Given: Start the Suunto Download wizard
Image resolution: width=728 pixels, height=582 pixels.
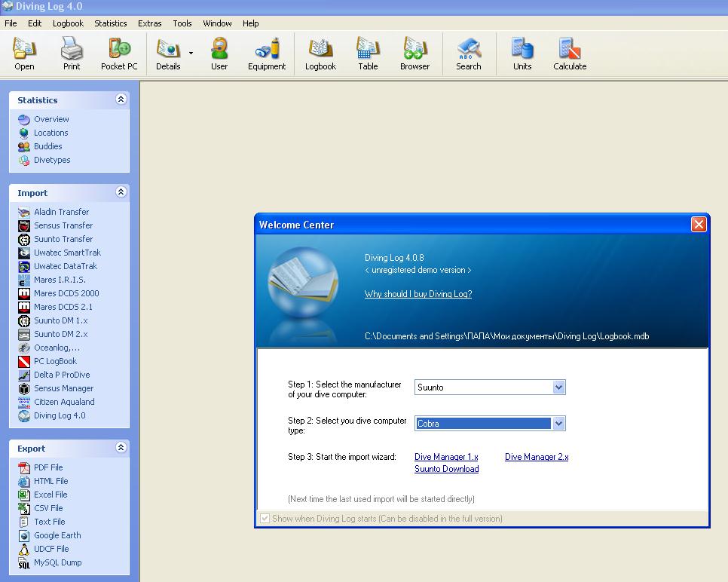Looking at the screenshot, I should tap(447, 469).
